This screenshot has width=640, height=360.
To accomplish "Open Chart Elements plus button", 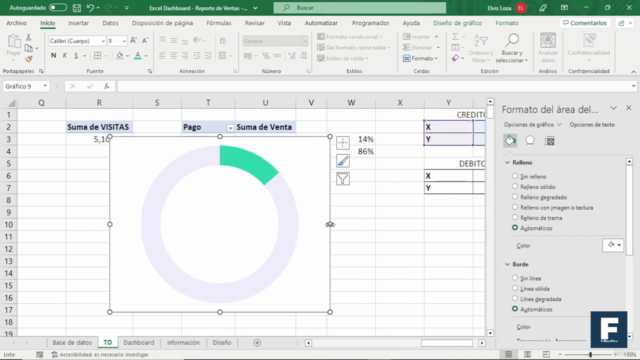I will [343, 143].
